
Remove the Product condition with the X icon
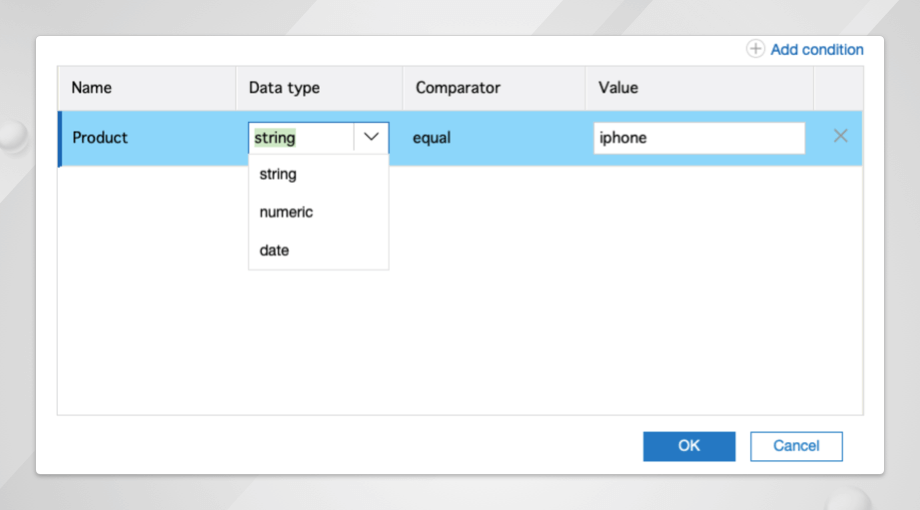840,136
